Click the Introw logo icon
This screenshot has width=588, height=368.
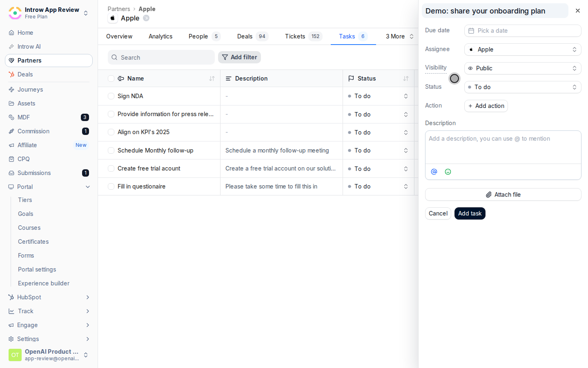pyautogui.click(x=15, y=13)
